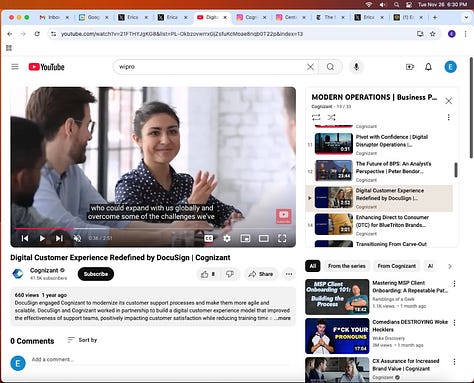The width and height of the screenshot is (474, 383).
Task: Go back in browser history
Action: coord(10,34)
